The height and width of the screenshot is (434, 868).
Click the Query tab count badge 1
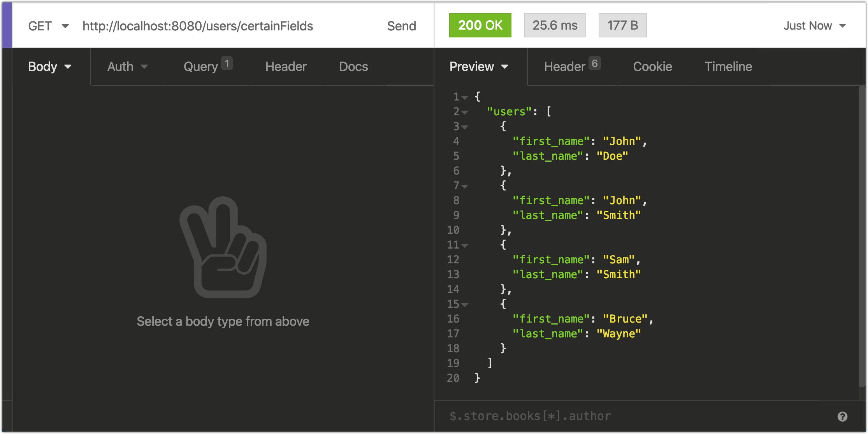point(227,63)
